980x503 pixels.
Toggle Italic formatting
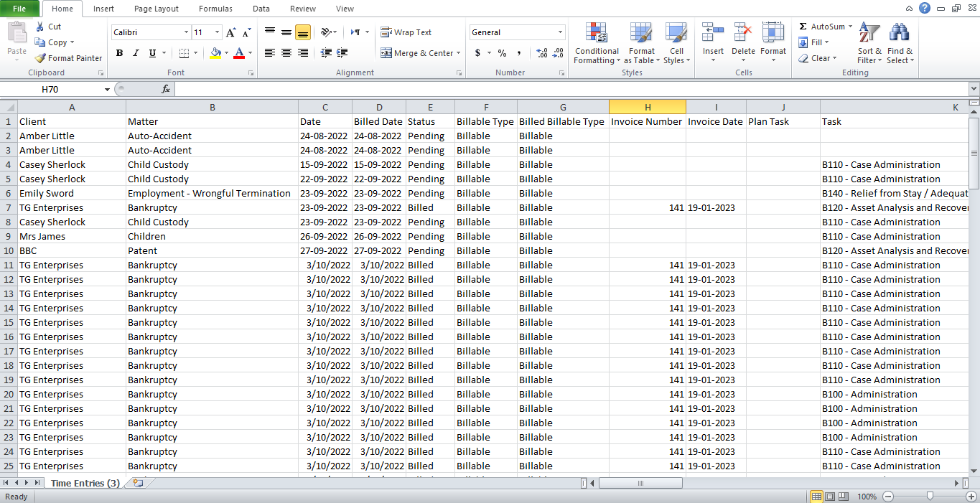(136, 53)
